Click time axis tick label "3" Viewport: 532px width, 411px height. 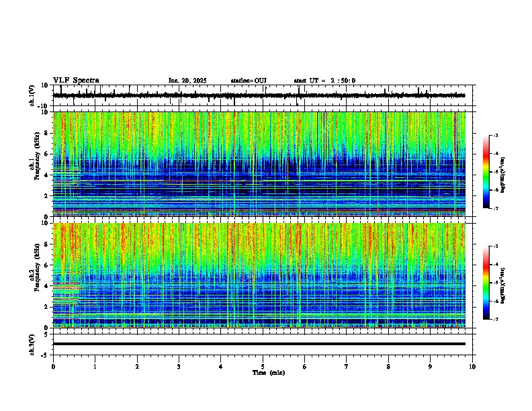tap(179, 367)
